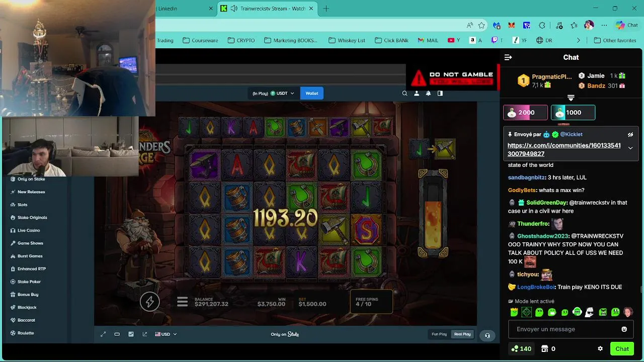Hide the pinned Kicklet message eye-slash icon
The image size is (644, 362).
click(x=630, y=135)
